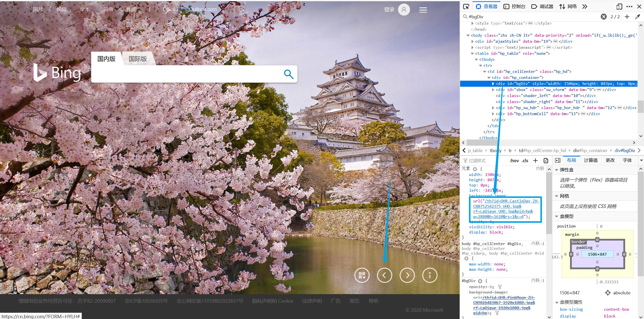Open the 计算值 computed tab
This screenshot has width=644, height=319.
591,160
